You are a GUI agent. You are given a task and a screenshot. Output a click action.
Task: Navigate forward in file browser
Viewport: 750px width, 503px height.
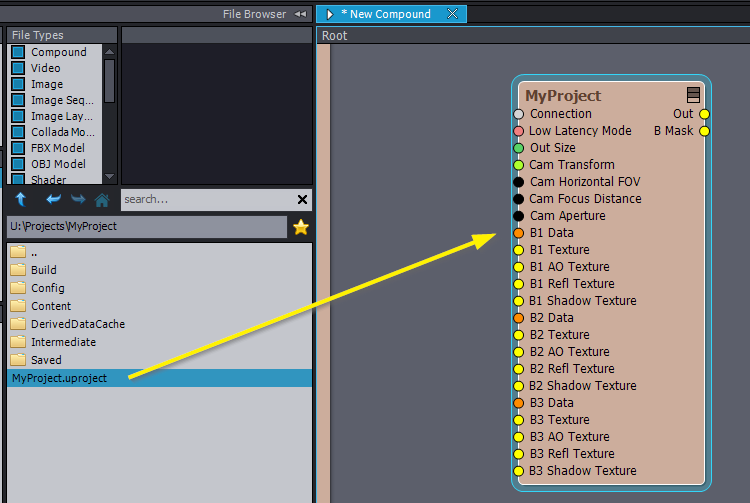[x=78, y=199]
